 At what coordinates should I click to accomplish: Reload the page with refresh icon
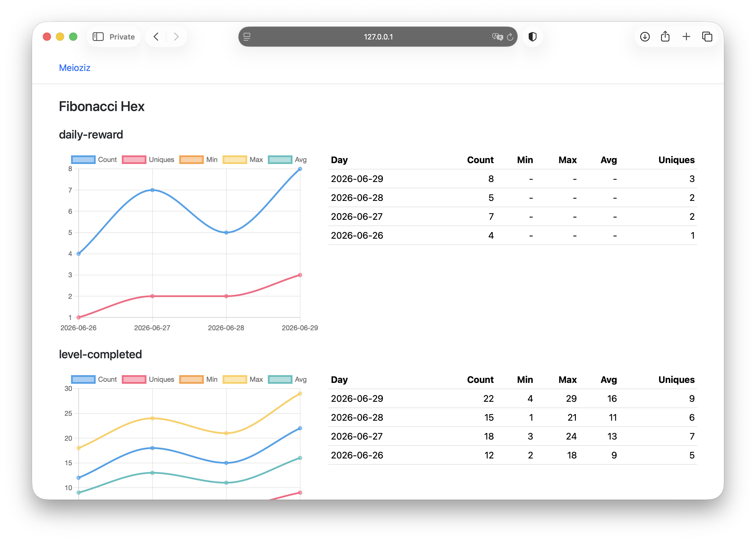coord(510,37)
